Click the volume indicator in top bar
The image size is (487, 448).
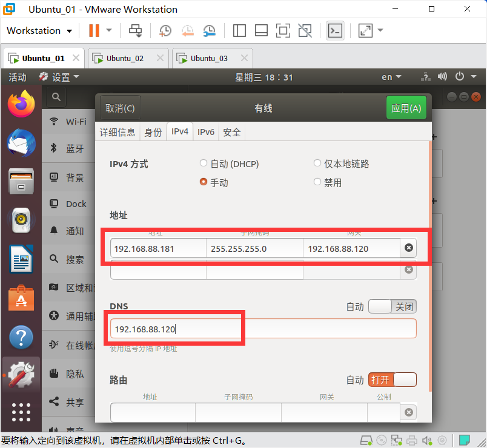[x=442, y=76]
